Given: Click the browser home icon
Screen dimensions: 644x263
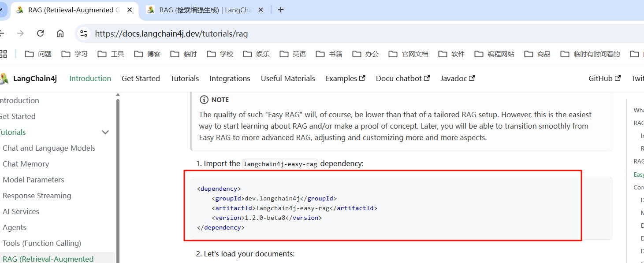Looking at the screenshot, I should point(60,33).
